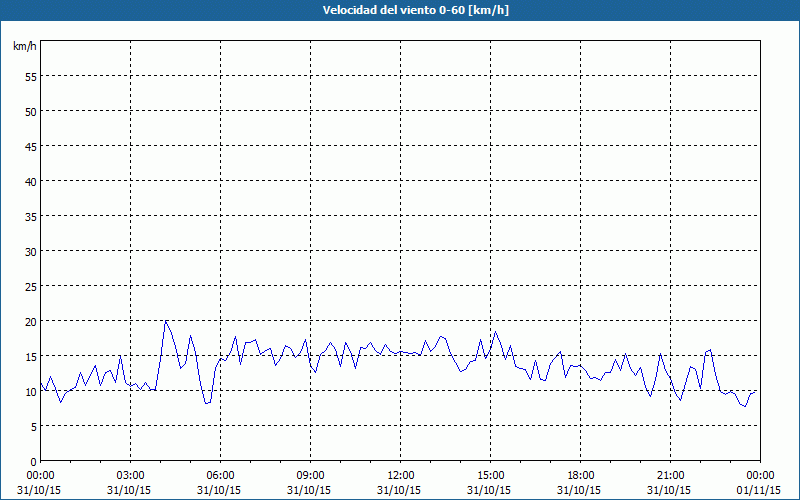Click the '12:00' time axis label
Image resolution: width=800 pixels, height=500 pixels.
pyautogui.click(x=401, y=476)
